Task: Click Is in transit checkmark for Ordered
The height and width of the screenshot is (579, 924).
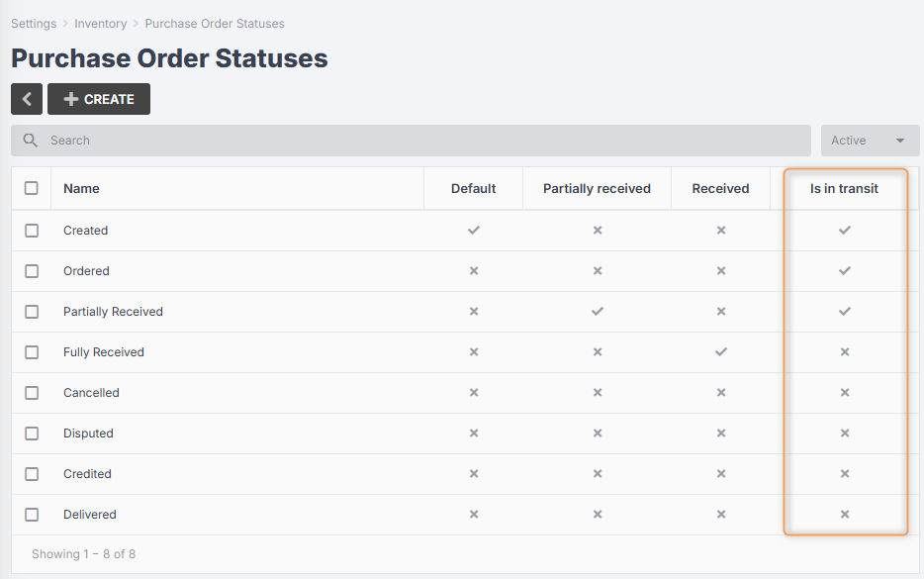Action: click(x=845, y=270)
